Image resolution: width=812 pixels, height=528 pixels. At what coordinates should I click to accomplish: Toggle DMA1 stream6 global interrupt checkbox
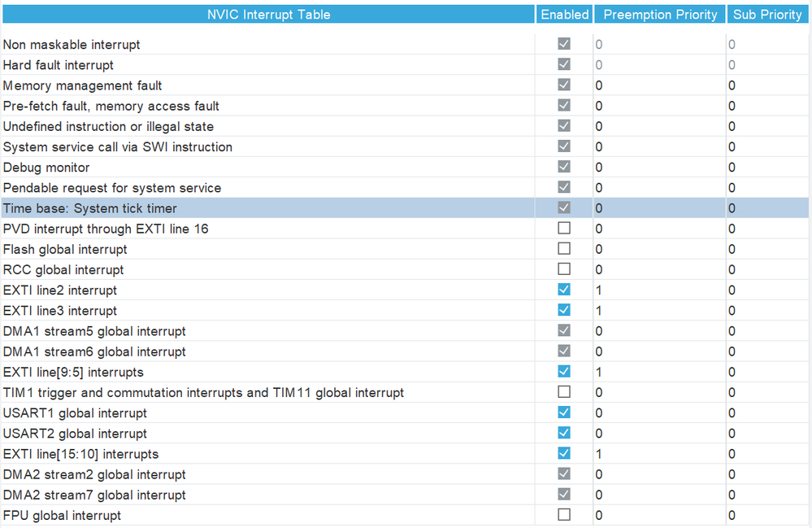tap(564, 351)
